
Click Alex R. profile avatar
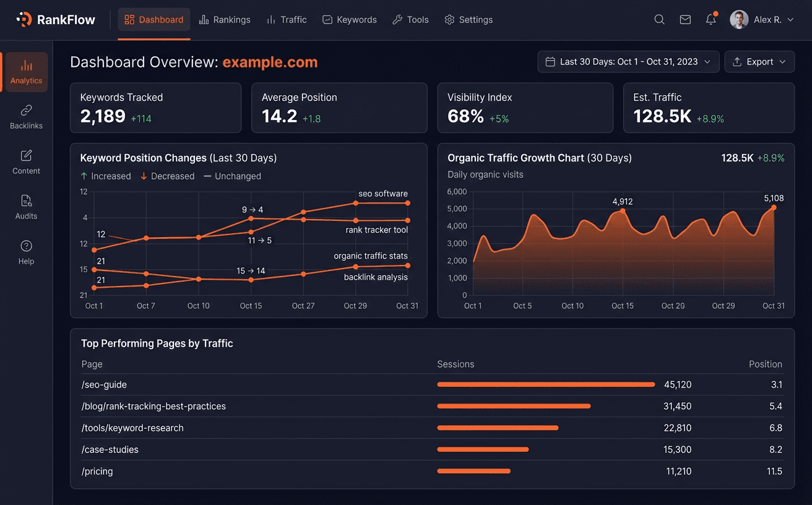tap(739, 20)
